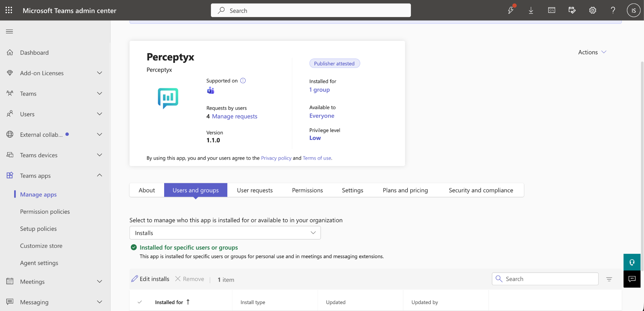The width and height of the screenshot is (644, 311).
Task: Expand the Teams section chevron
Action: pyautogui.click(x=99, y=93)
